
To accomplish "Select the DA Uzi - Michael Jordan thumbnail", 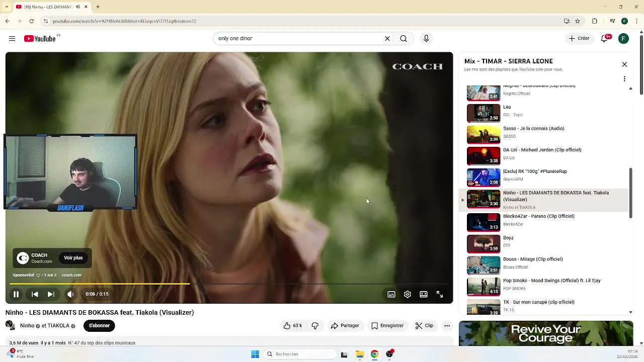I will coord(484,156).
